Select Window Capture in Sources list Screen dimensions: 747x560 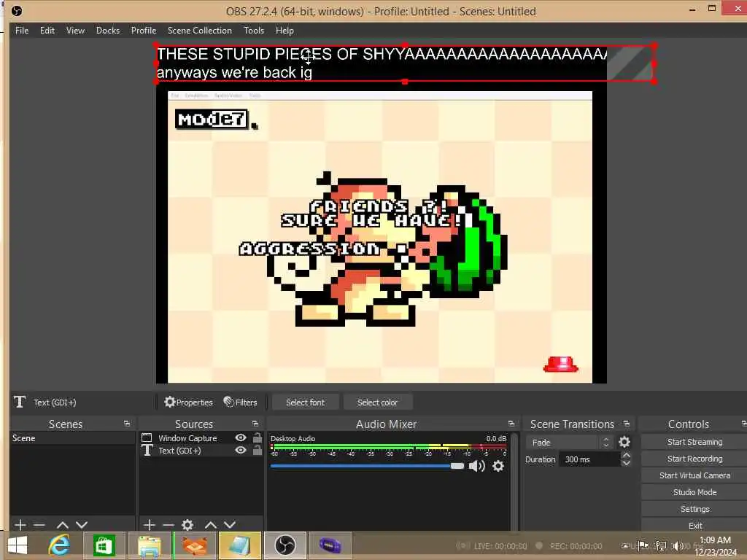[x=187, y=437]
